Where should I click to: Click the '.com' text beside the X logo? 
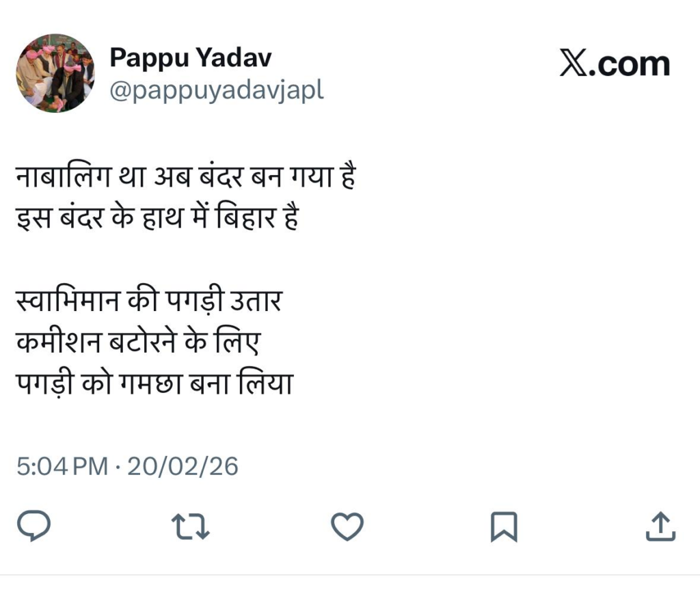630,64
